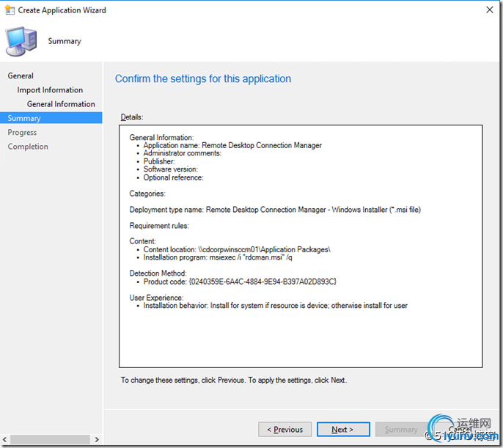Click the sidebar scrollbar right arrow
Image resolution: width=503 pixels, height=448 pixels.
(97, 439)
